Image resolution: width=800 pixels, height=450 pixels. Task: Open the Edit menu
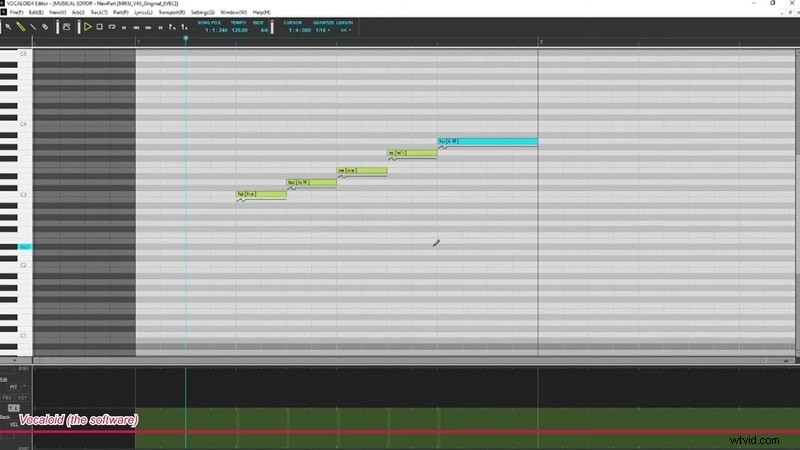[x=36, y=12]
